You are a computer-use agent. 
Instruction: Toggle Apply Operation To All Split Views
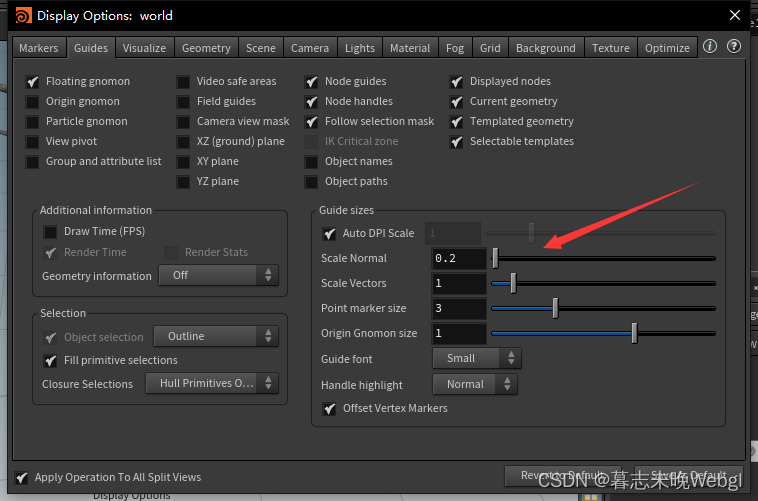(21, 478)
